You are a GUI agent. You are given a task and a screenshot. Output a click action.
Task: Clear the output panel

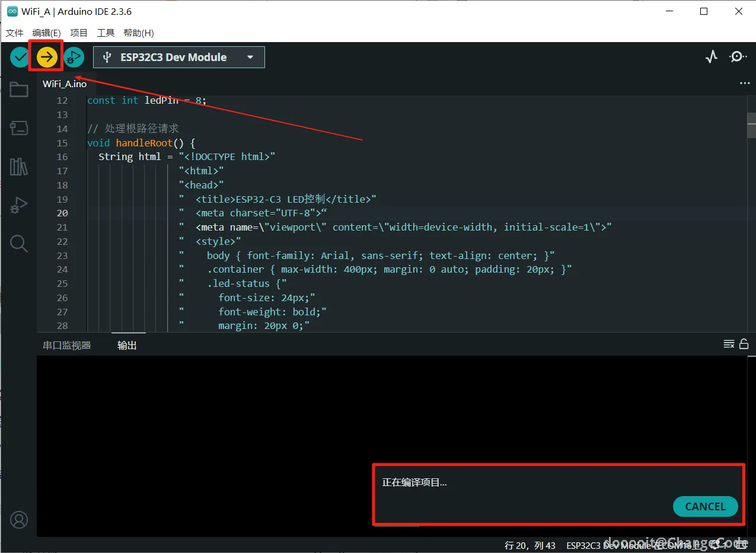point(729,344)
